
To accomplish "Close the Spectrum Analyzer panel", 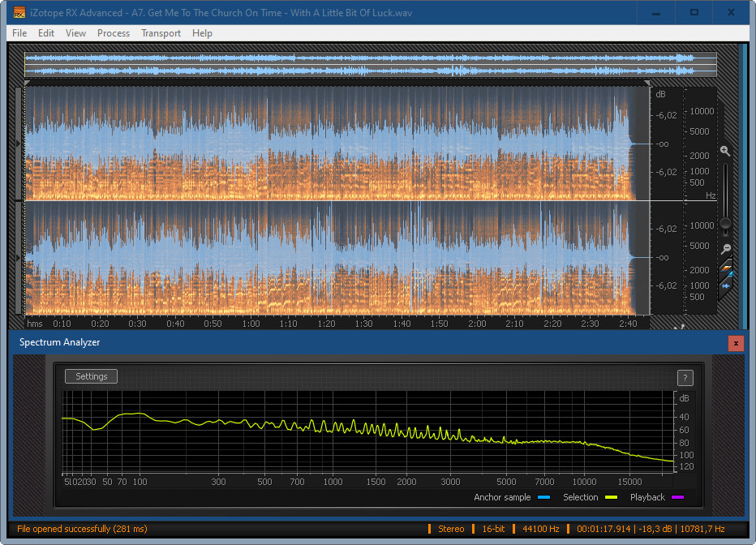I will point(736,343).
